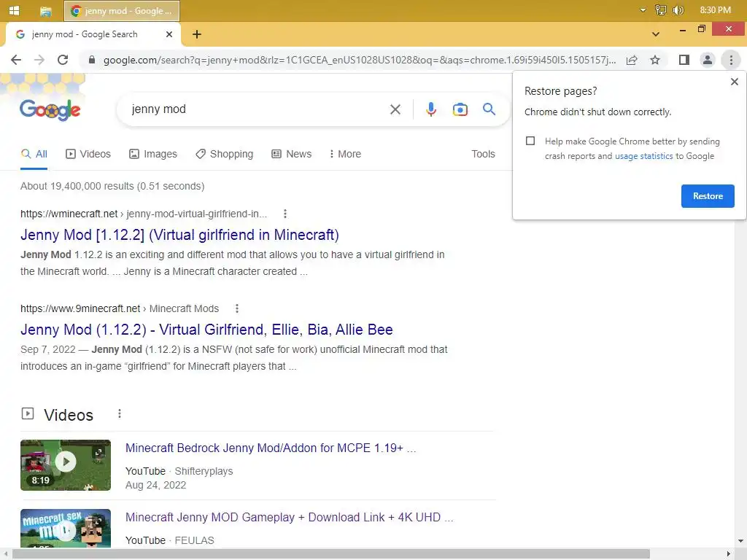Switch to Shopping results tab
Screen dimensions: 747x560
[x=225, y=154]
